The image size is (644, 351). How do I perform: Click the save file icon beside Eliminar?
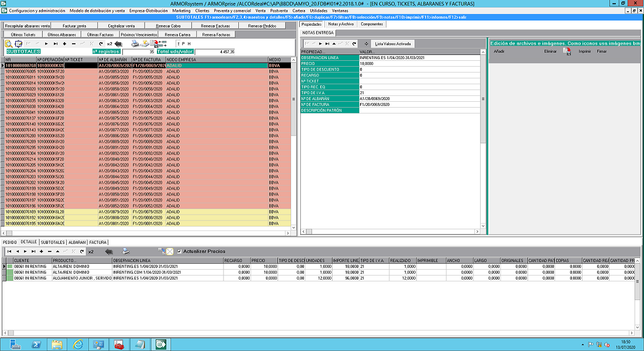(x=567, y=51)
